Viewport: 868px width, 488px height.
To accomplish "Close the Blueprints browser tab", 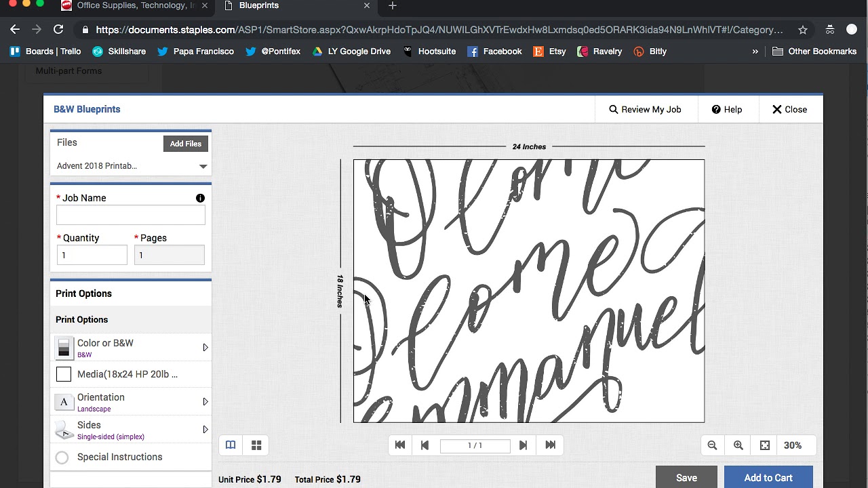I will click(367, 6).
